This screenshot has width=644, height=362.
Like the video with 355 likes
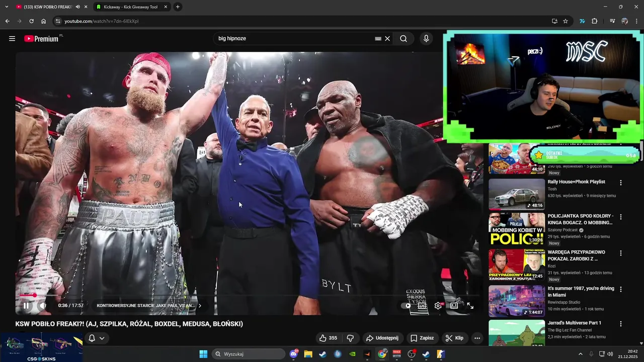tap(328, 338)
